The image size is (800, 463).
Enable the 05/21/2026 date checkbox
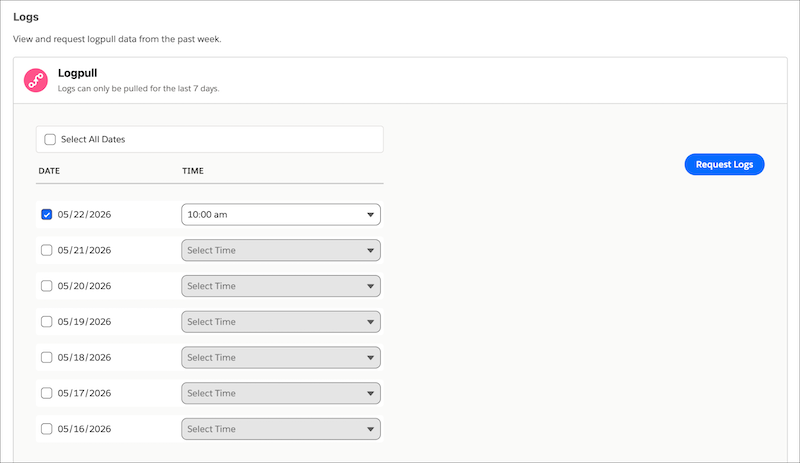point(46,250)
